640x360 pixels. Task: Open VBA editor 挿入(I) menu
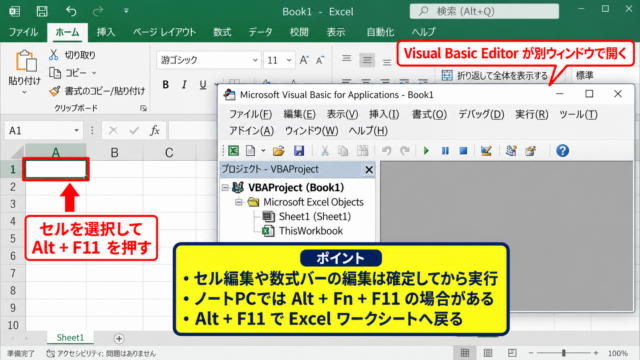[x=384, y=114]
